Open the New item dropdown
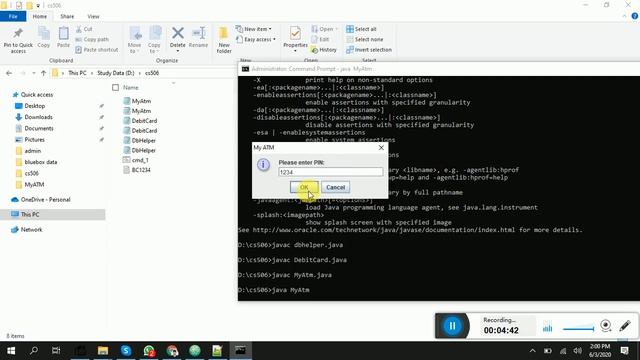640x360 pixels. (x=253, y=29)
